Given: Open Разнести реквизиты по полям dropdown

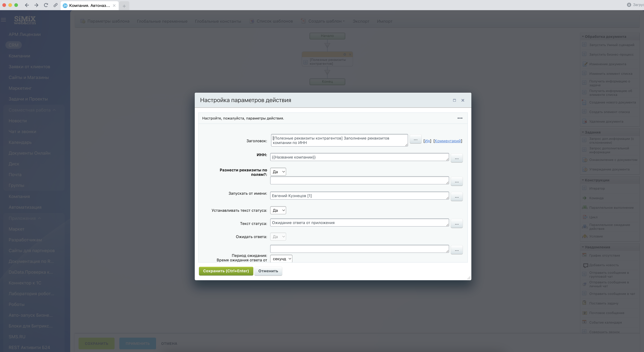Looking at the screenshot, I should coord(278,172).
